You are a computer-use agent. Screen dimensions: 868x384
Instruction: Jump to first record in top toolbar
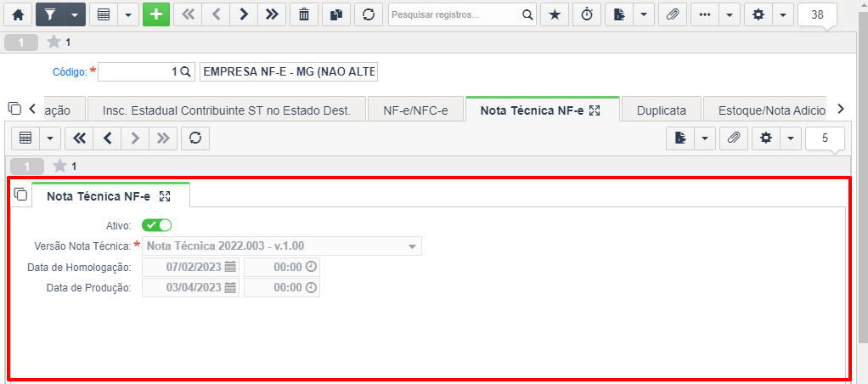(189, 15)
